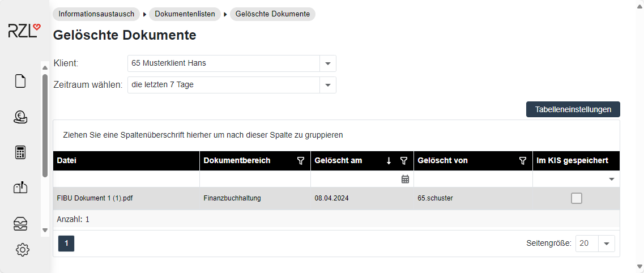The image size is (644, 273).
Task: Toggle Im KIS gespeichert checkbox for FIBU Dokument
Action: (x=577, y=198)
